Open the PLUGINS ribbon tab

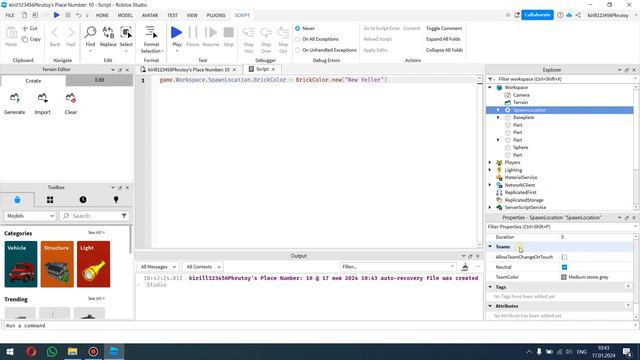216,15
